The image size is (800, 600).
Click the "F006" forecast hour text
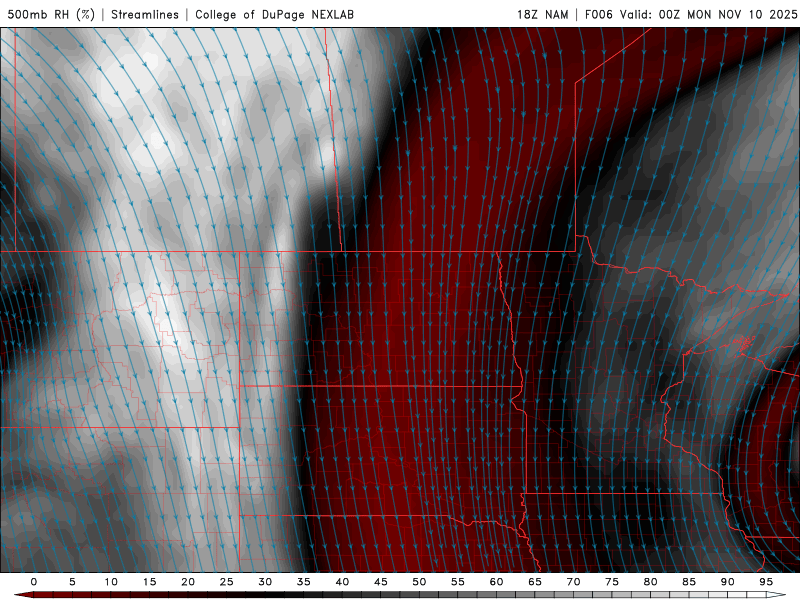click(x=598, y=14)
